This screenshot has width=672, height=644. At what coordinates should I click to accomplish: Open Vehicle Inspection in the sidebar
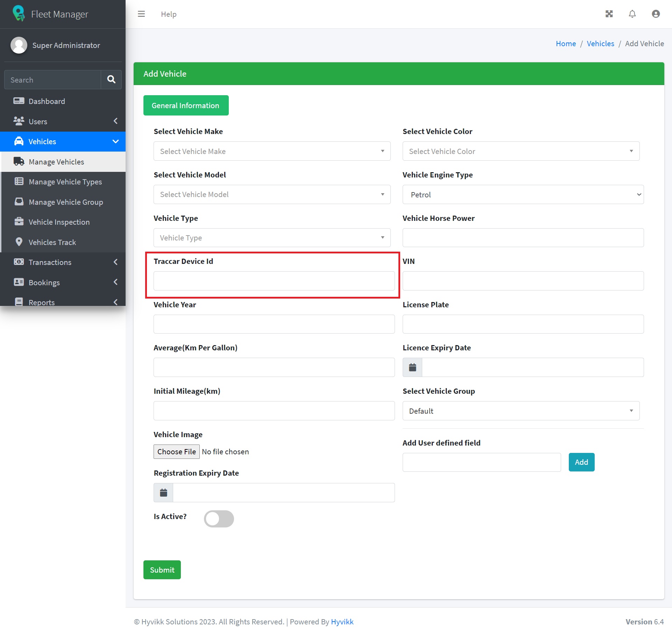click(x=59, y=222)
